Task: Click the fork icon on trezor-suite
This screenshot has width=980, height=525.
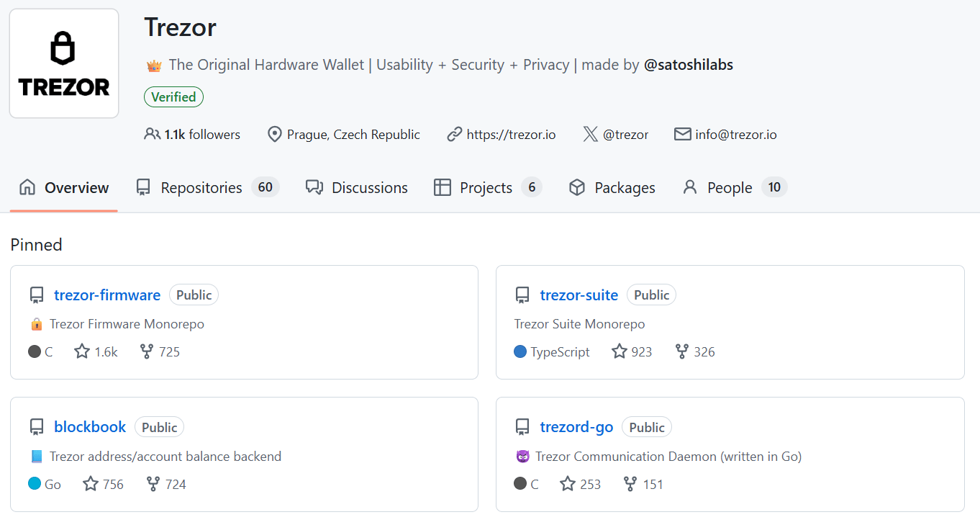Action: point(682,351)
